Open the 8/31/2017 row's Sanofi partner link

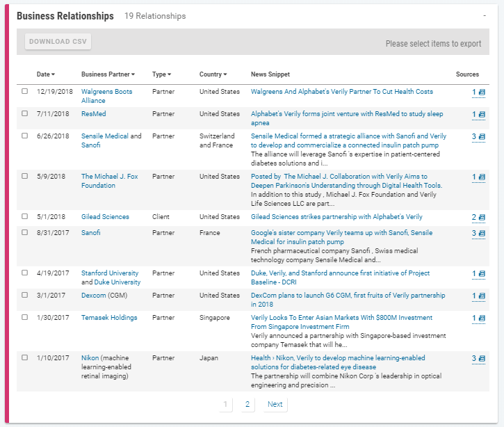point(90,233)
